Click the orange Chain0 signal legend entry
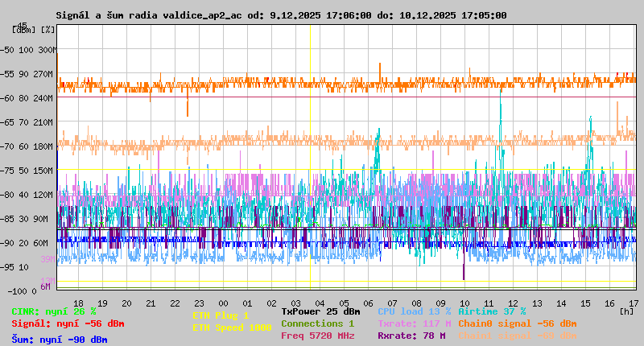 tap(518, 323)
